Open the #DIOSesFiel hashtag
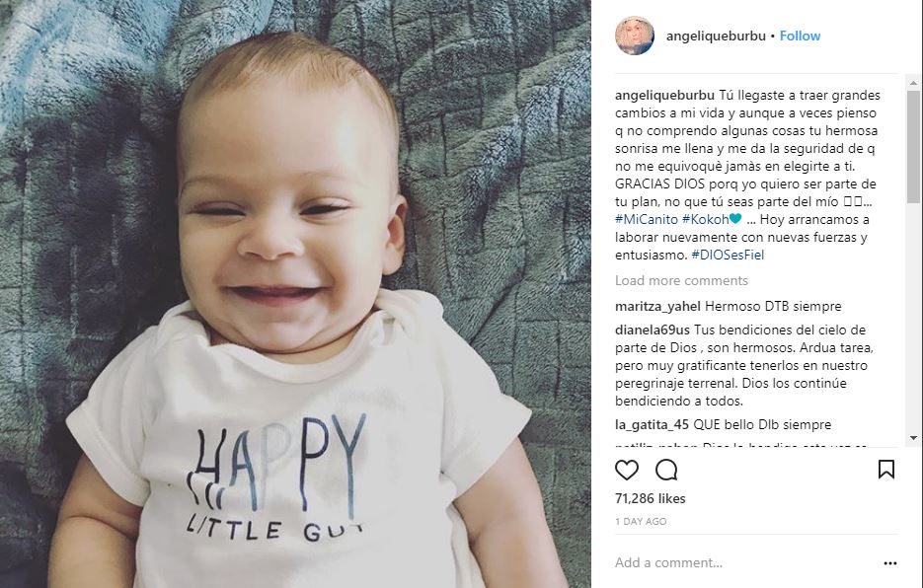The image size is (923, 588). pyautogui.click(x=728, y=255)
